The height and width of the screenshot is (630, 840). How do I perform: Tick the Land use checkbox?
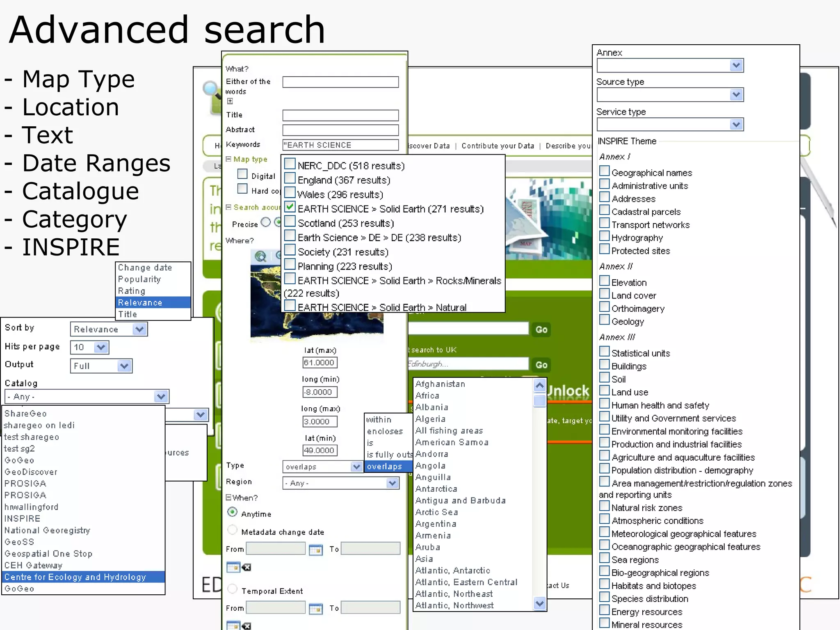point(604,390)
